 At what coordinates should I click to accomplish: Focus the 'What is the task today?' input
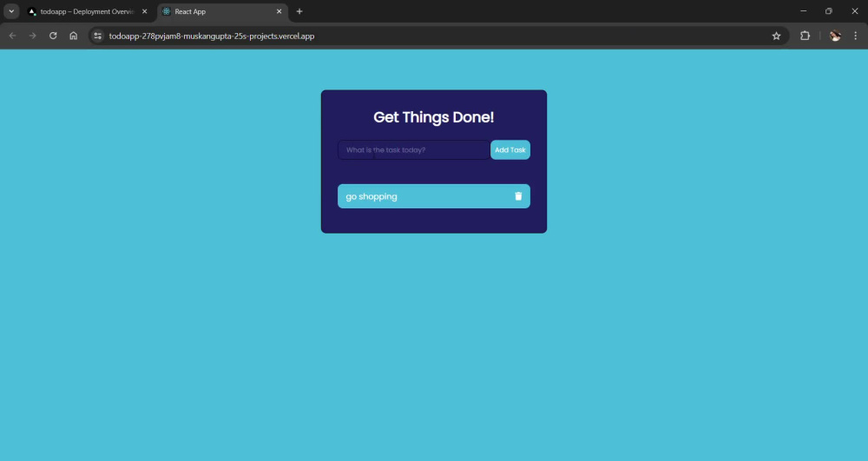point(413,150)
